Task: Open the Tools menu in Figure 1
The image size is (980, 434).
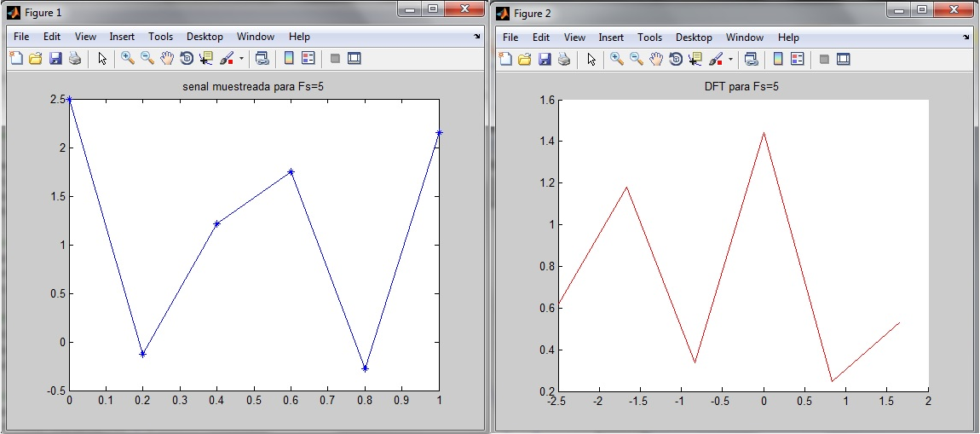Action: pyautogui.click(x=160, y=37)
